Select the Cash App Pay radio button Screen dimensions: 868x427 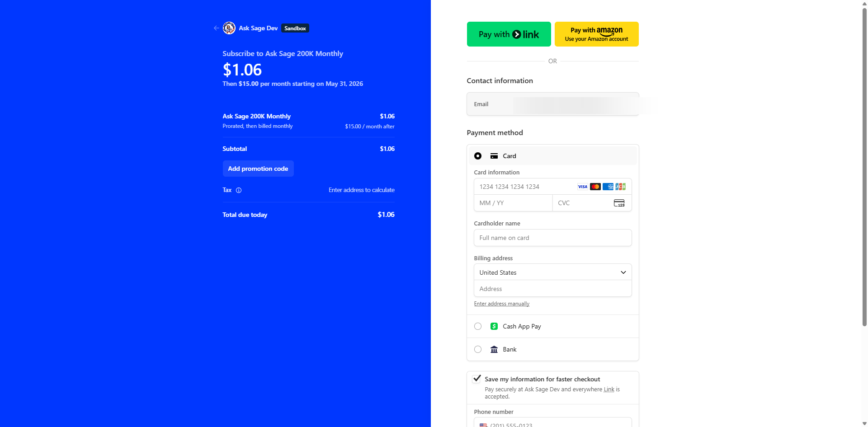click(478, 326)
